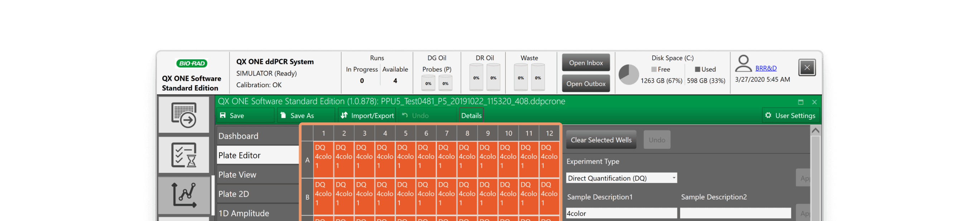Open the Dashboard view
This screenshot has height=221, width=980.
(258, 136)
